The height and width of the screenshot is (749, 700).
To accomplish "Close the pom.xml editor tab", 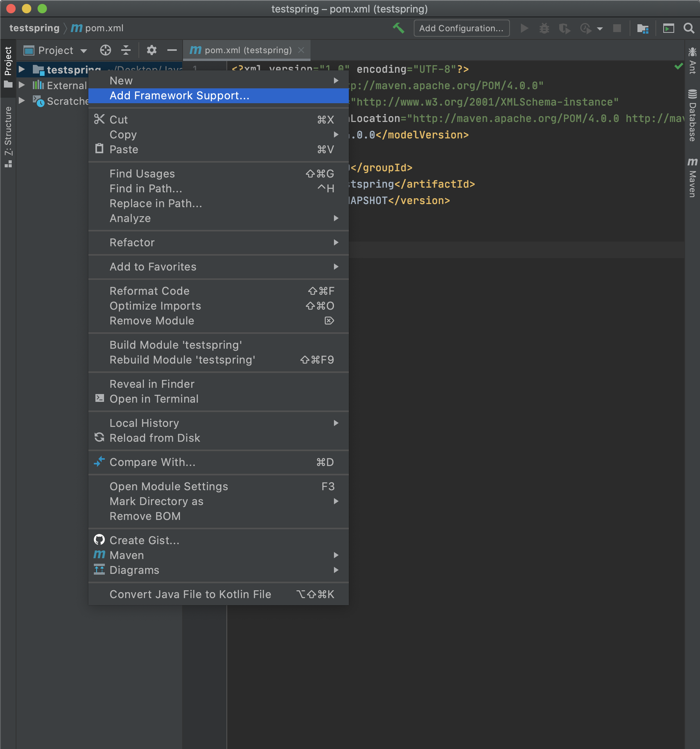I will [x=301, y=50].
